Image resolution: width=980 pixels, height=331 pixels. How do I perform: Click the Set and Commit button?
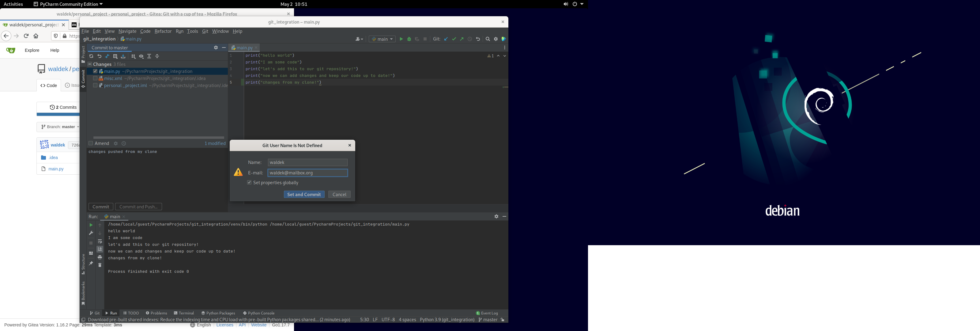pyautogui.click(x=304, y=195)
